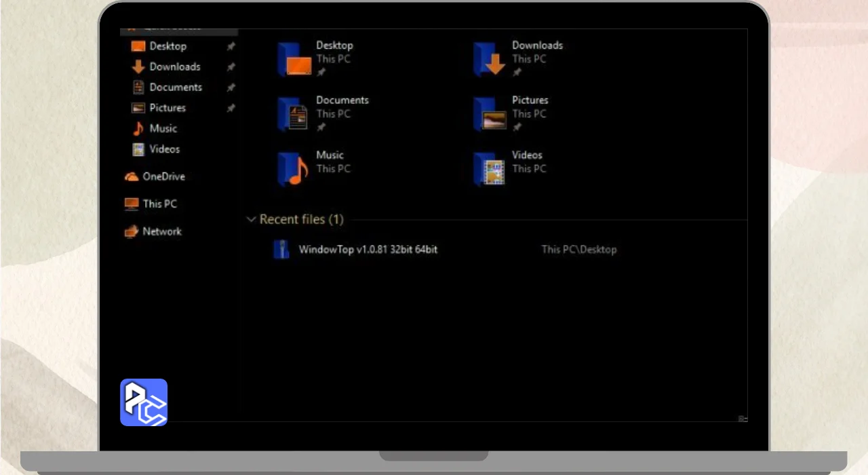868x475 pixels.
Task: Select Network in the navigation tree
Action: (162, 231)
